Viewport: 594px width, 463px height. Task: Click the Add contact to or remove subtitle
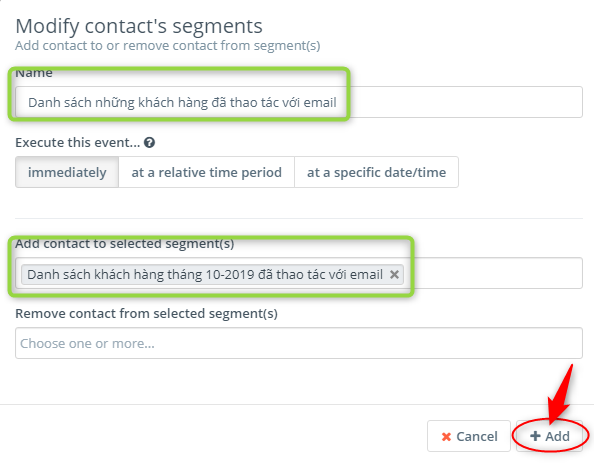(168, 45)
